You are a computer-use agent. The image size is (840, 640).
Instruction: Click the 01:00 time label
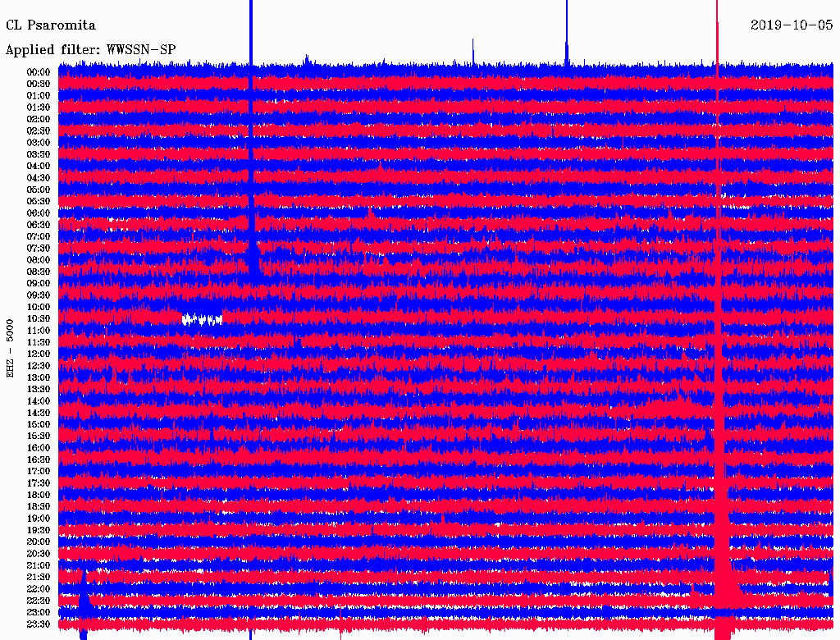(x=39, y=96)
